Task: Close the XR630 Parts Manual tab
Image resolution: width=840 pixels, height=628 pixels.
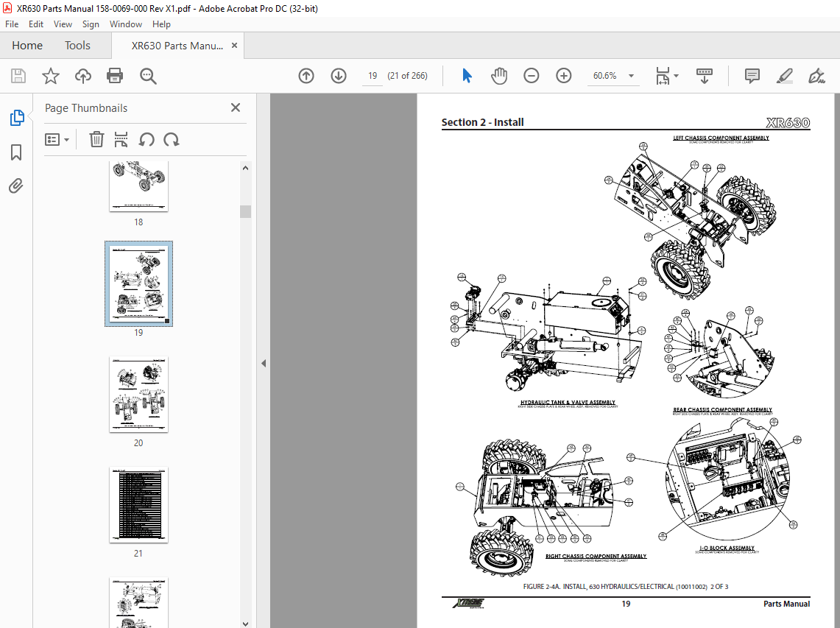Action: 234,46
